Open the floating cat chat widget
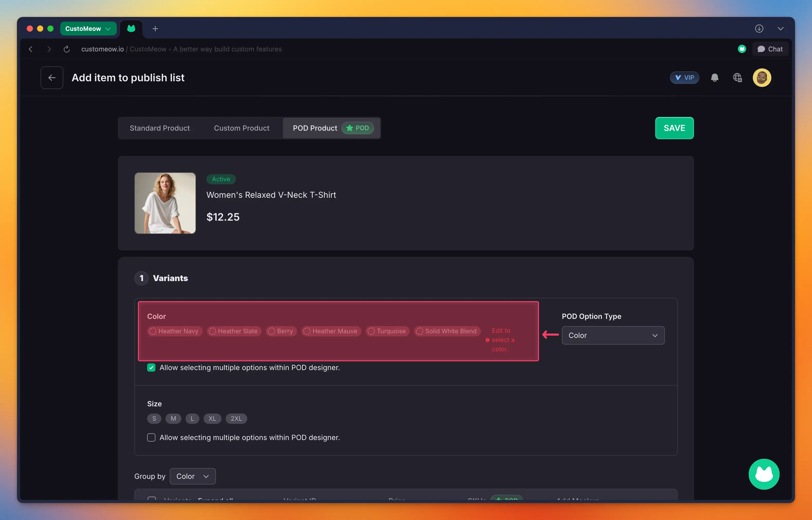This screenshot has height=520, width=812. (x=764, y=474)
